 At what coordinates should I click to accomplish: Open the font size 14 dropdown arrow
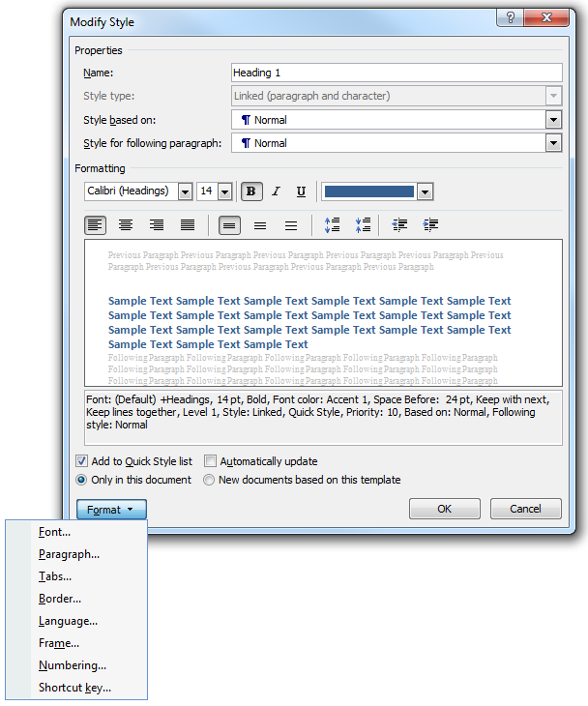coord(224,191)
